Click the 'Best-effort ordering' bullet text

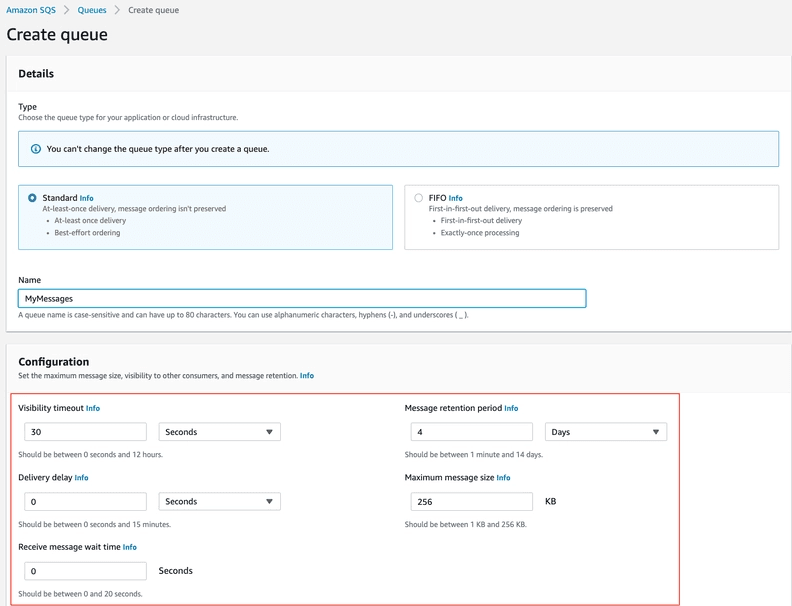click(87, 233)
